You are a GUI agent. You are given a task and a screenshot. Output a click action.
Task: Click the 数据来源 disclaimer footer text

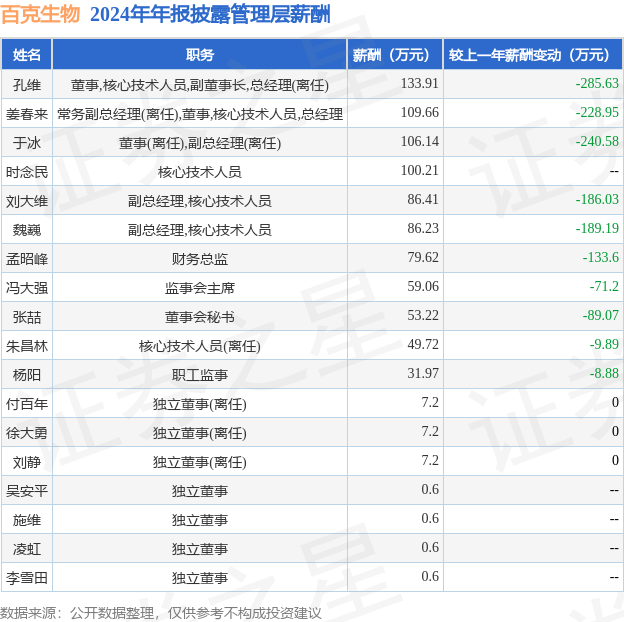160,613
